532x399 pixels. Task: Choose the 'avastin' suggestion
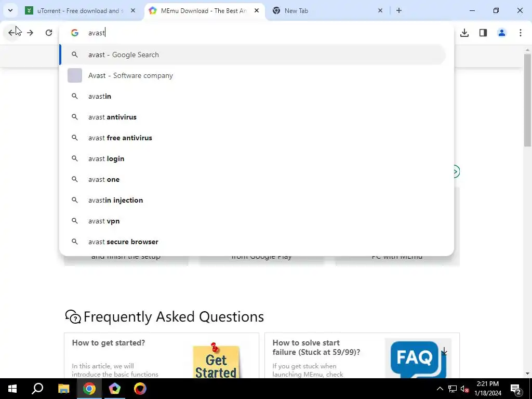pos(253,96)
